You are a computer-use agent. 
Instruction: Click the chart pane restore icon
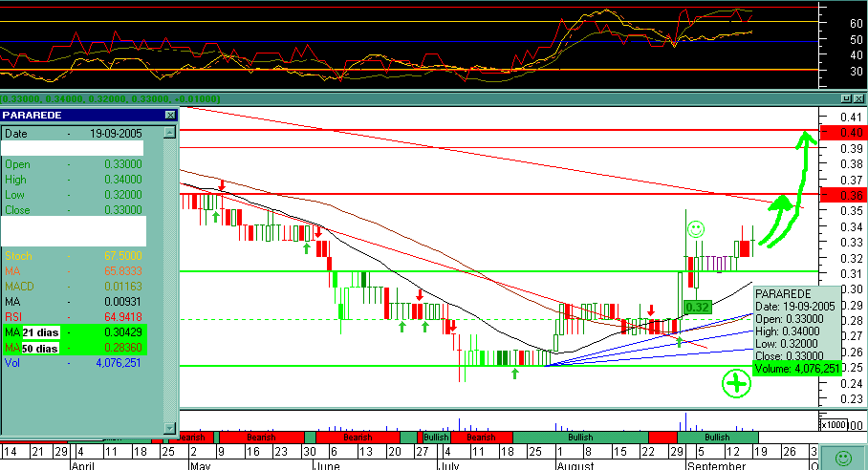846,98
